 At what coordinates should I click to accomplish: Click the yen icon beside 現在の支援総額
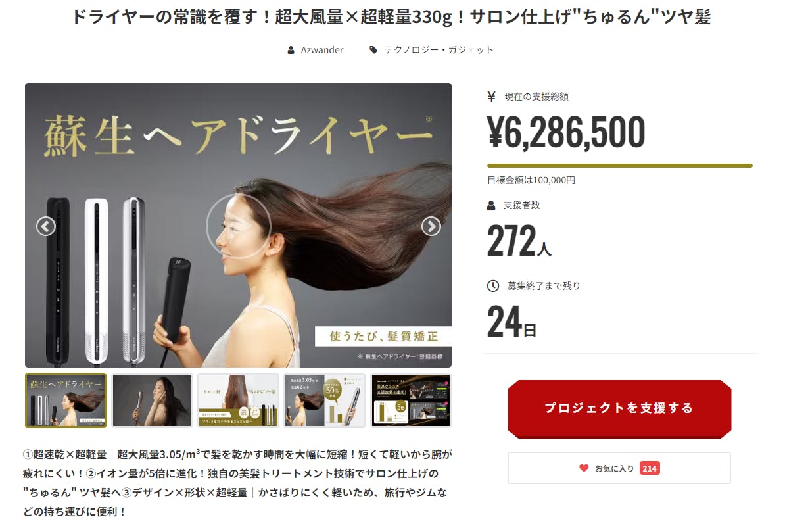pos(492,97)
